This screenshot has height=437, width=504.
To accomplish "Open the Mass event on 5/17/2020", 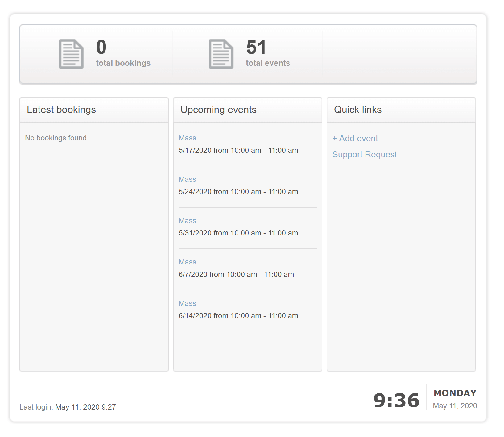I will (187, 138).
